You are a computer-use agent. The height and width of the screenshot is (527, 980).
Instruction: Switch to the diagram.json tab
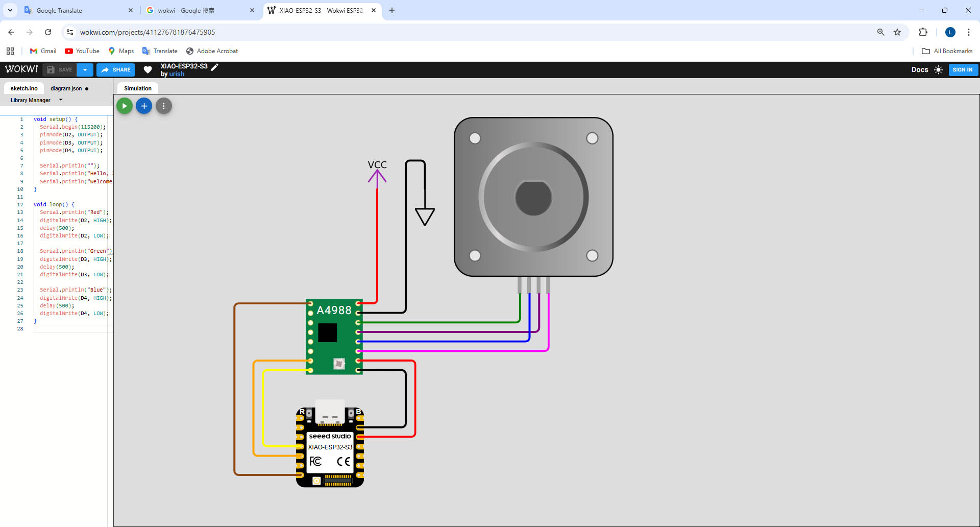[x=66, y=88]
